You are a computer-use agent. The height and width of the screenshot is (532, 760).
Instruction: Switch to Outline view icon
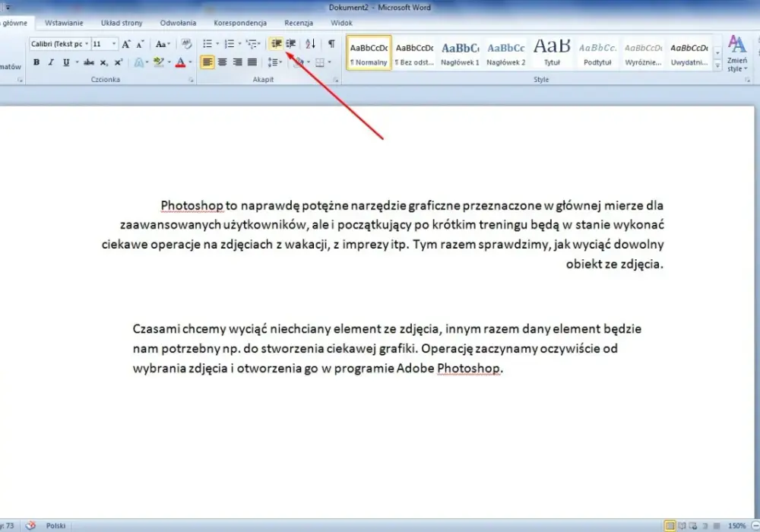coord(705,526)
